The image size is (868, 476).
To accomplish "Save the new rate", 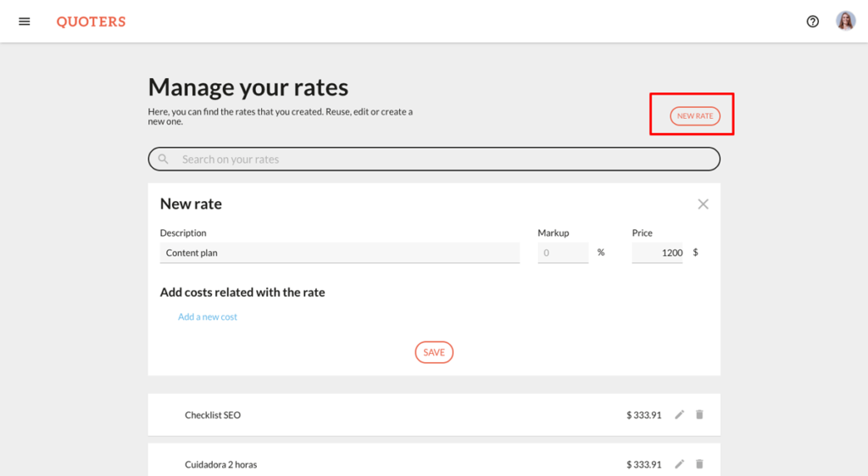I will (x=434, y=352).
